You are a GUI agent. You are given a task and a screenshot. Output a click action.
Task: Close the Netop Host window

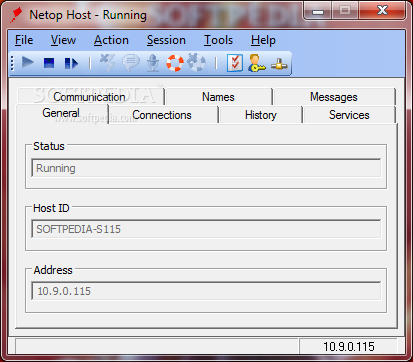click(x=382, y=11)
